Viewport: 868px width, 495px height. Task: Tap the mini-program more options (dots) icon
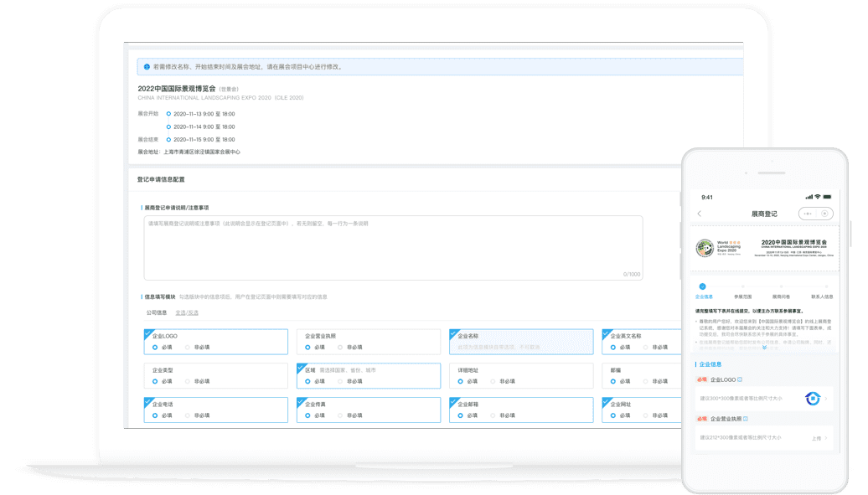(809, 214)
